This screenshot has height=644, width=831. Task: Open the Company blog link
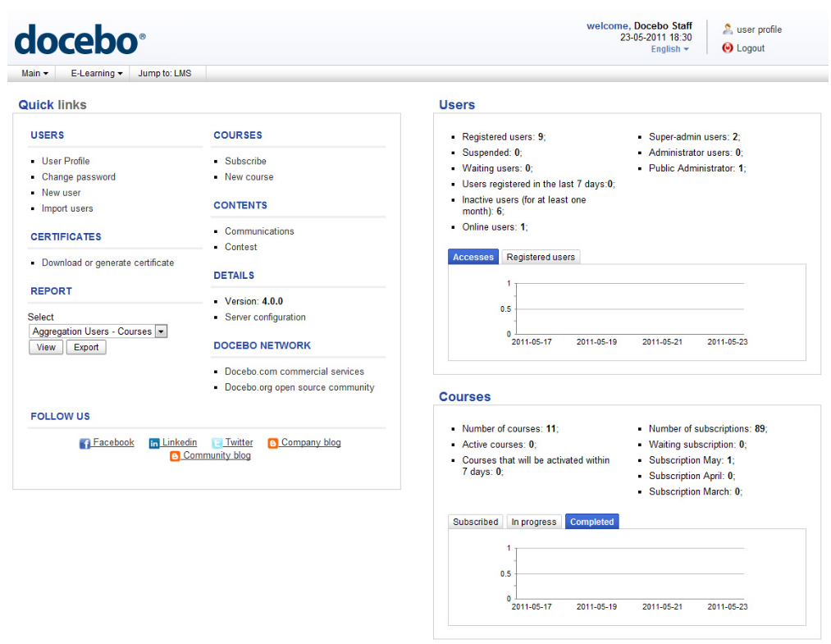point(311,442)
